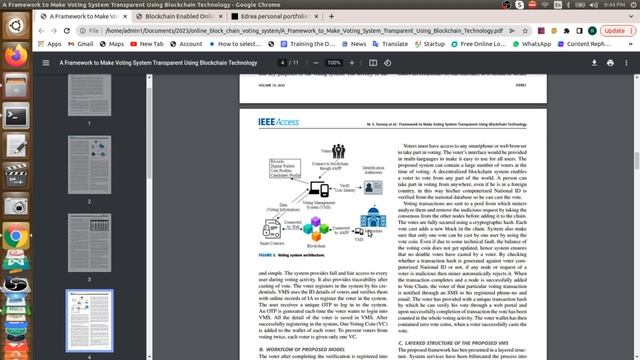Open the Gmail bookmark
The width and height of the screenshot is (640, 360).
click(x=80, y=44)
